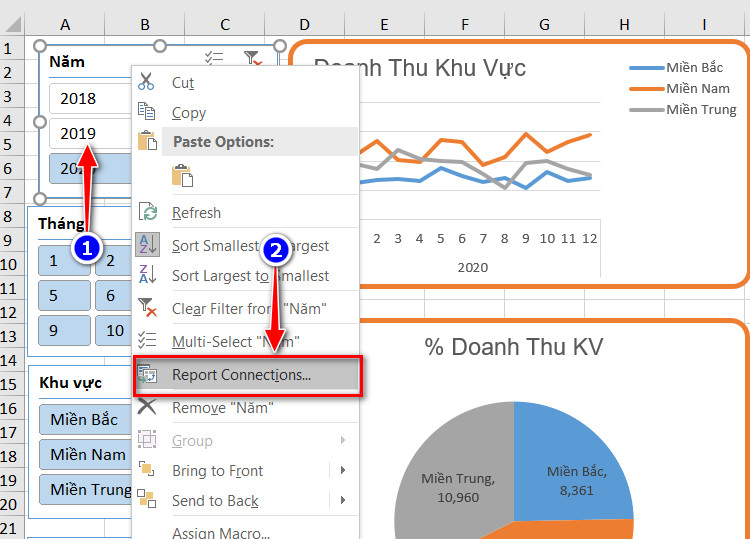The width and height of the screenshot is (750, 539).
Task: Select Miền Trung in Khu vực slicer
Action: point(86,489)
